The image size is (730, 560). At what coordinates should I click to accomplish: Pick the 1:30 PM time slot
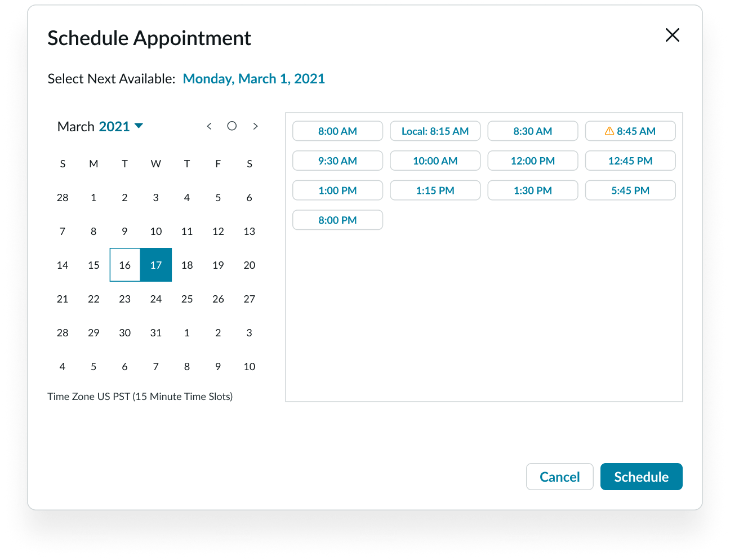tap(532, 190)
